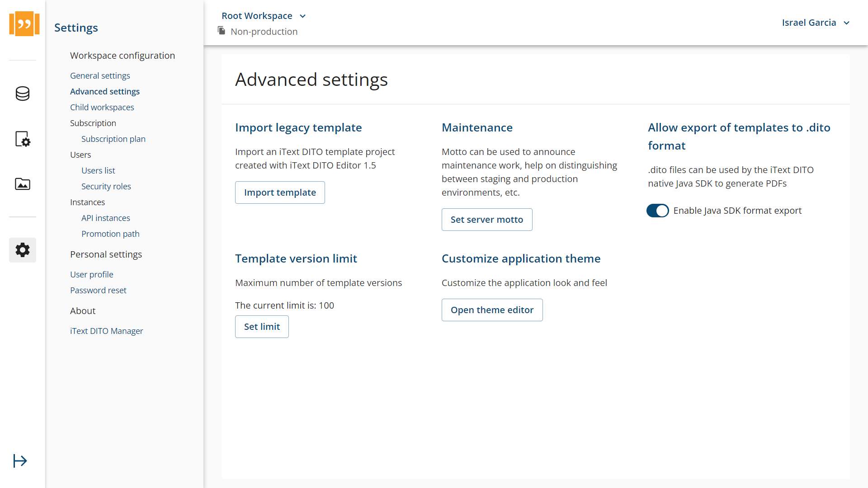Image resolution: width=868 pixels, height=488 pixels.
Task: Set server motto for maintenance
Action: pyautogui.click(x=486, y=219)
